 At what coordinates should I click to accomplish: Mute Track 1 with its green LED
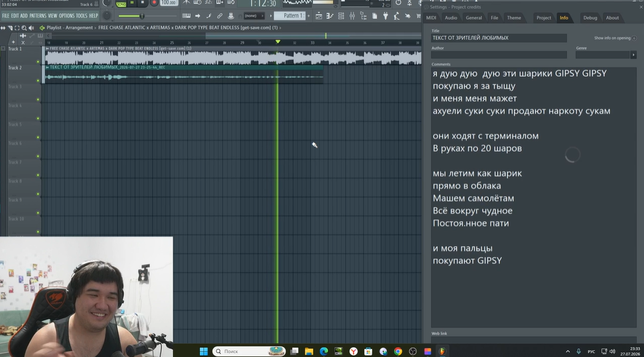tap(38, 62)
